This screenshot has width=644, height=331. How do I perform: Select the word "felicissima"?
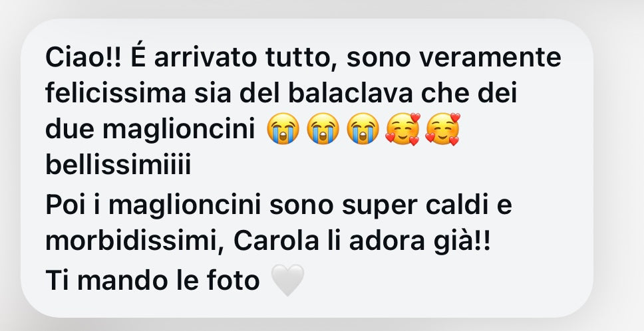[115, 94]
